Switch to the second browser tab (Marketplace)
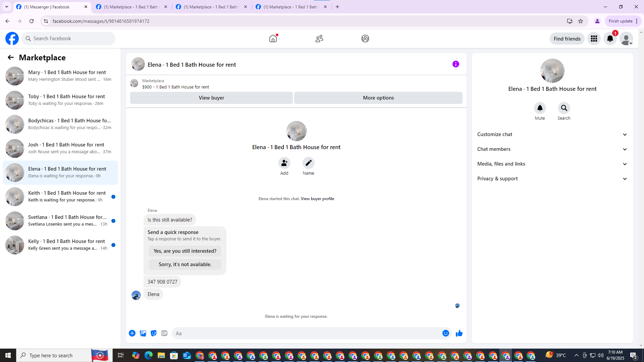644x362 pixels. 132,7
